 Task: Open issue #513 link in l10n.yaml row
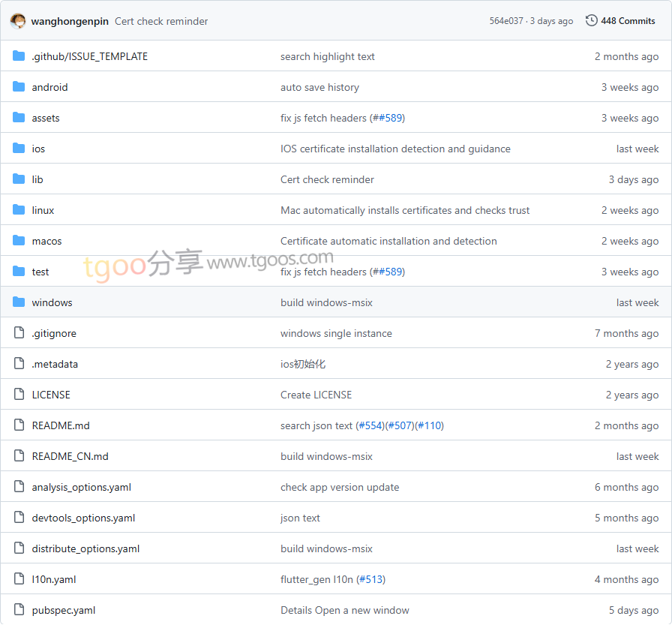pos(370,579)
